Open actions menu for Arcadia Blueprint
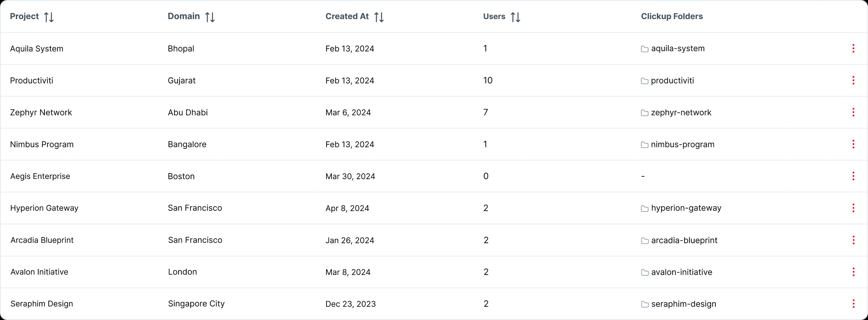 point(853,240)
